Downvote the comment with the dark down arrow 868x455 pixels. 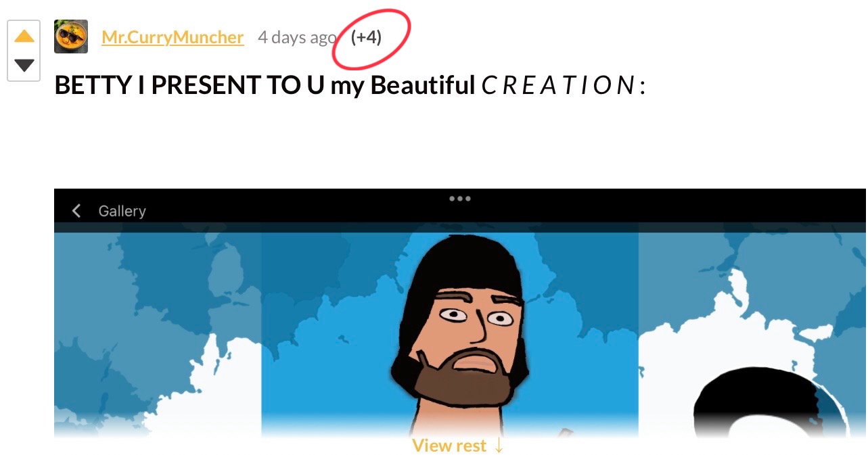pos(24,66)
